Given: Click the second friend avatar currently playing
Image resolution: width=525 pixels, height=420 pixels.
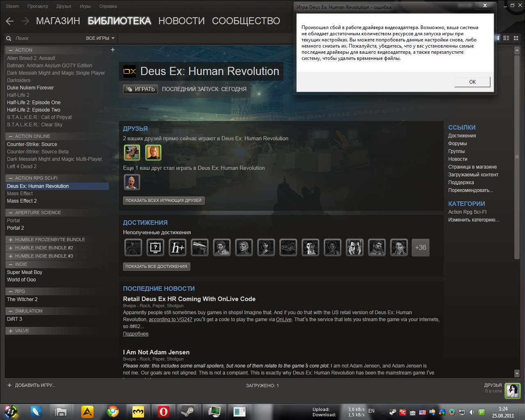Looking at the screenshot, I should coord(153,153).
